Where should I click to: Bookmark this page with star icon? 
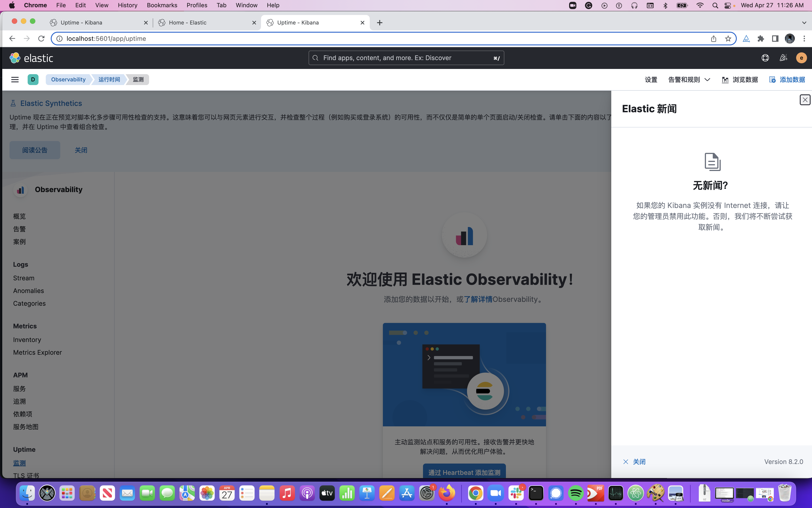click(x=728, y=39)
